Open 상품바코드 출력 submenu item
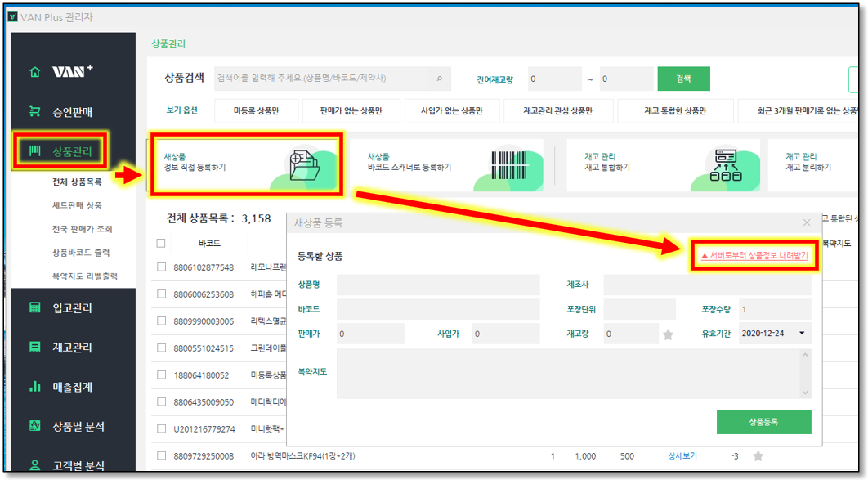The width and height of the screenshot is (868, 480). pos(80,253)
